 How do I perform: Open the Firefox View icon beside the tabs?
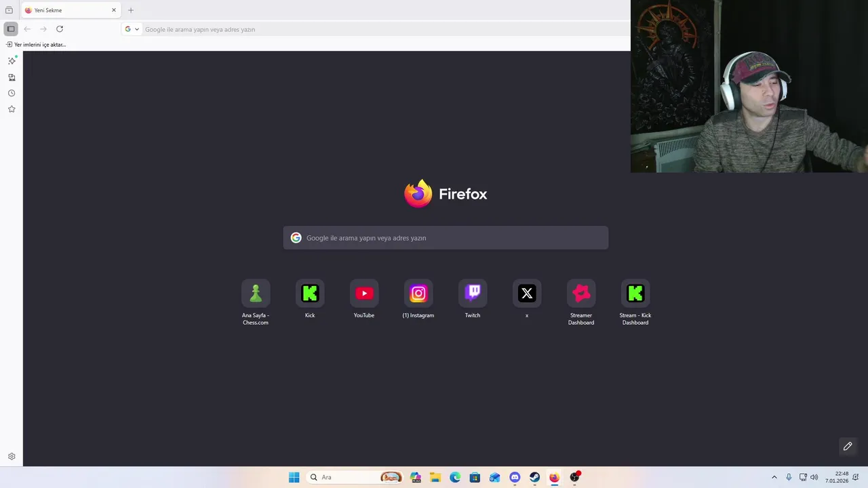[x=9, y=10]
